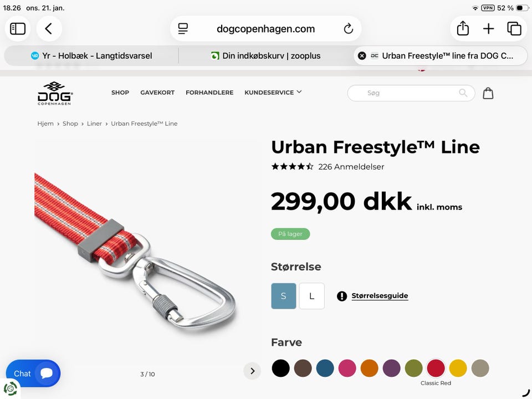Viewport: 532px width, 399px height.
Task: Show all tabs overview icon
Action: point(514,29)
